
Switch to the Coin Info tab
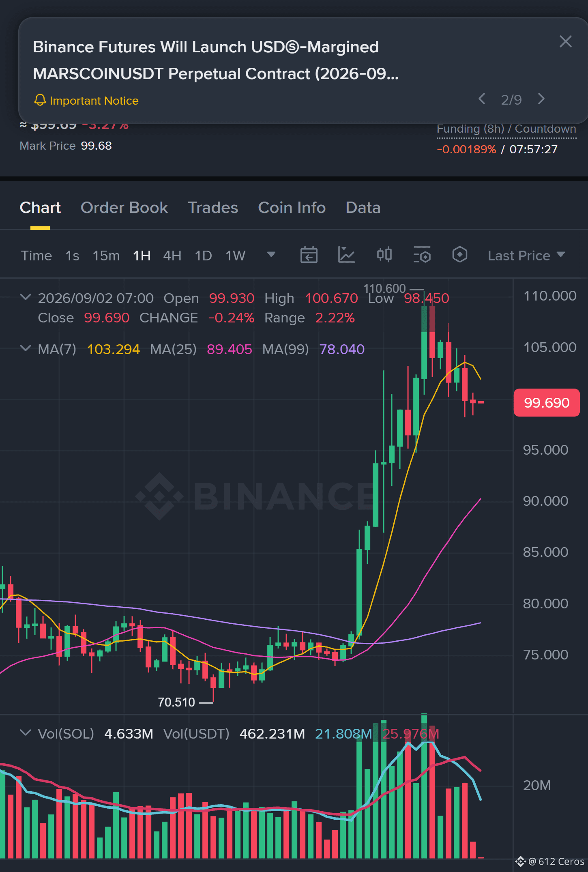[x=292, y=208]
